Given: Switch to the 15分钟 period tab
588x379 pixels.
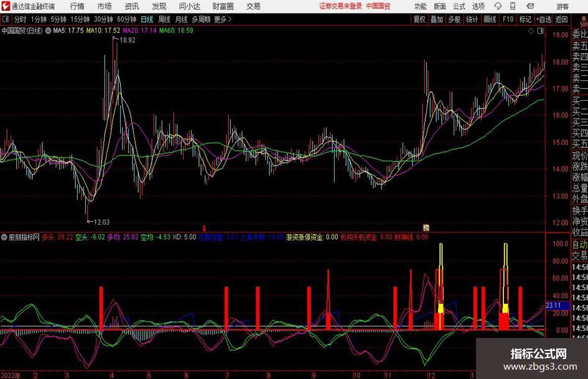Looking at the screenshot, I should coord(80,19).
